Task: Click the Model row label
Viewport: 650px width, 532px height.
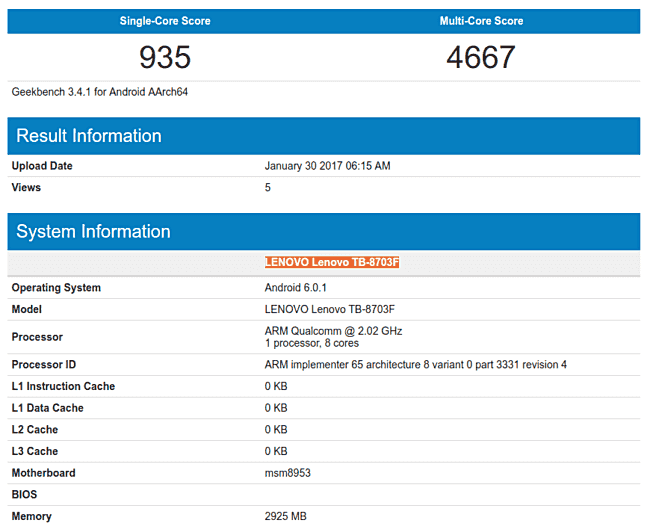Action: (28, 310)
